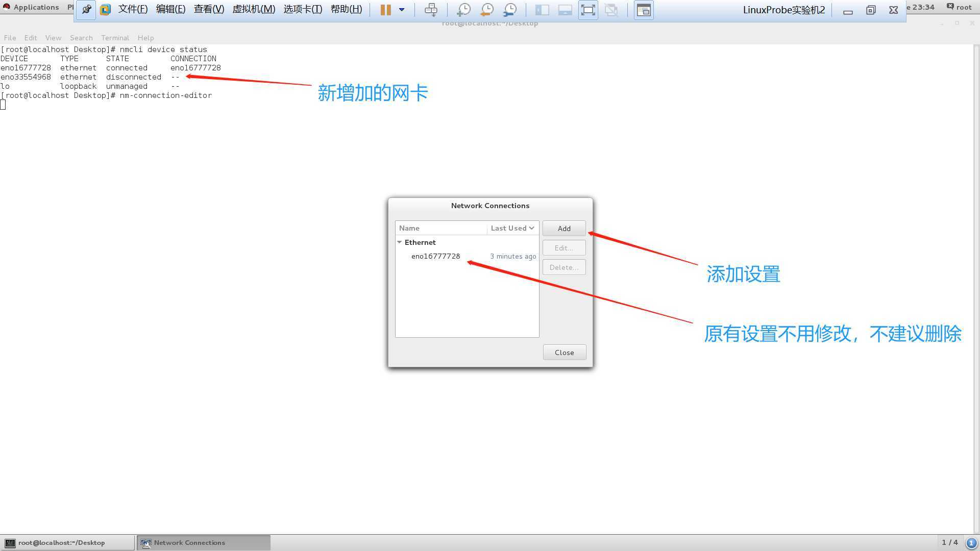980x551 pixels.
Task: Click Close button in Network Connections dialog
Action: (564, 352)
